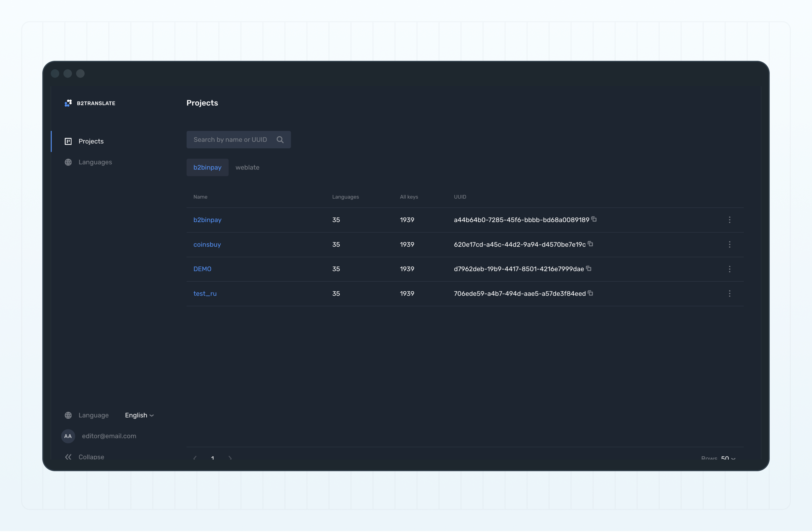Open the coinsbuy project link
This screenshot has width=812, height=532.
207,244
